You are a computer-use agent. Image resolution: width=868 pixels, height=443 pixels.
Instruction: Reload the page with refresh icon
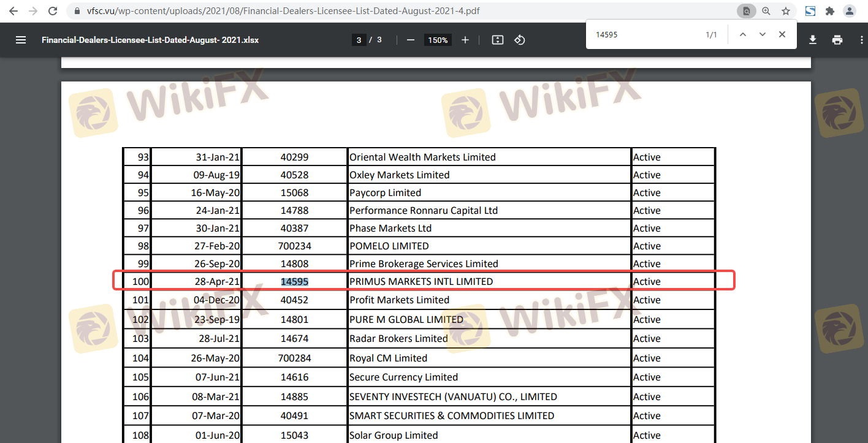[53, 11]
